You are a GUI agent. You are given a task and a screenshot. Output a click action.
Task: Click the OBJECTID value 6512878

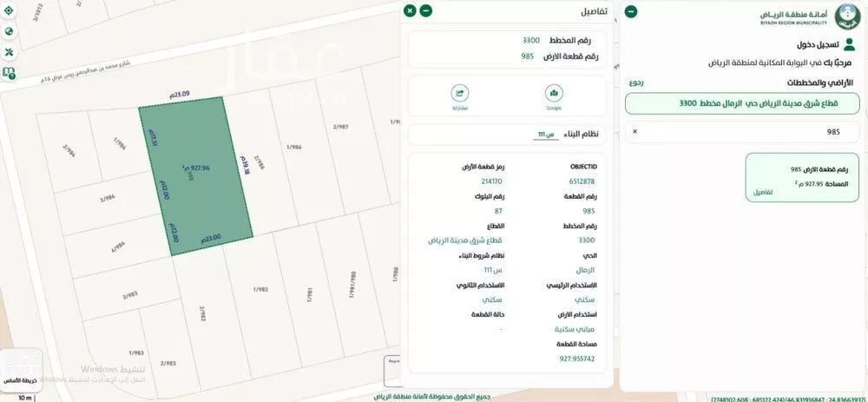click(582, 181)
